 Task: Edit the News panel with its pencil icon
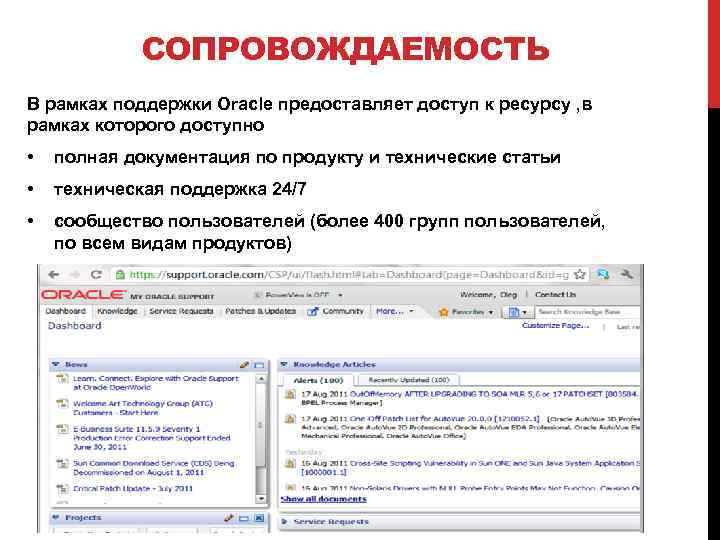tap(244, 365)
